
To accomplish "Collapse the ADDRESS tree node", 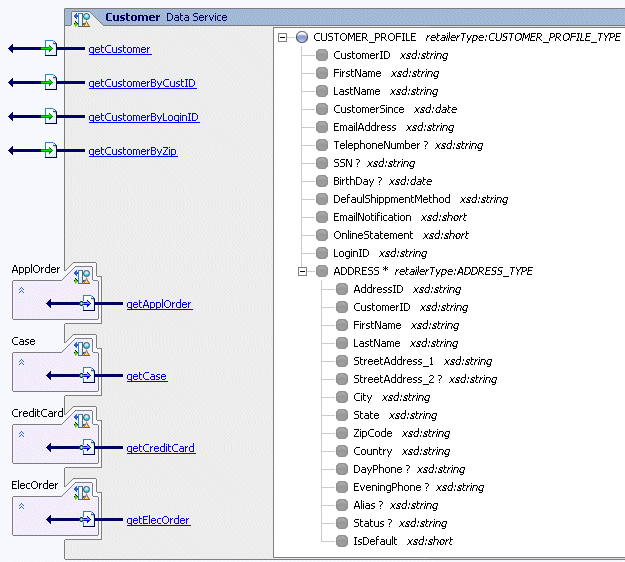I will pos(303,271).
